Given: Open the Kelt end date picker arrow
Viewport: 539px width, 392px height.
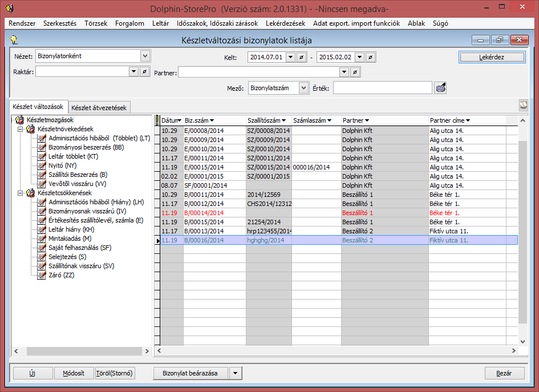Looking at the screenshot, I should point(359,57).
